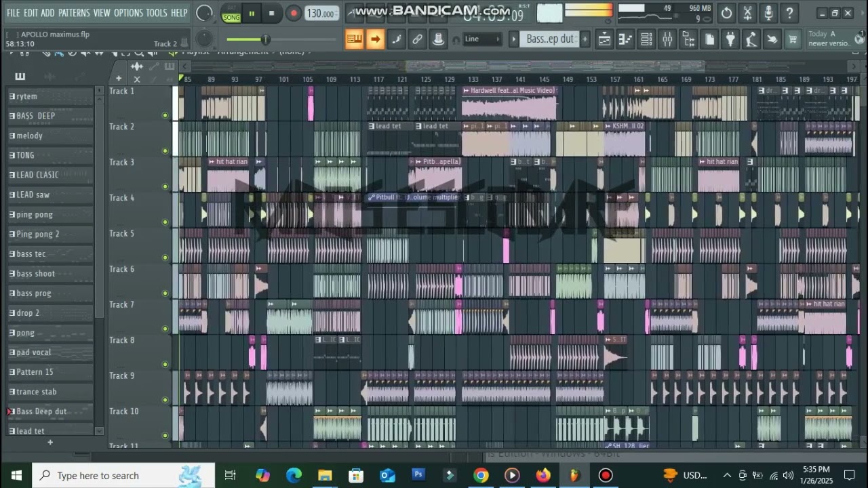Open the OPTIONS menu
Viewport: 868px width, 488px height.
128,13
